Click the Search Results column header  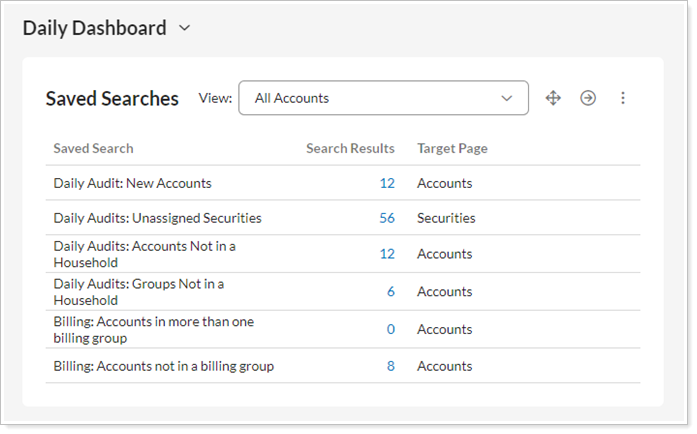[x=350, y=148]
